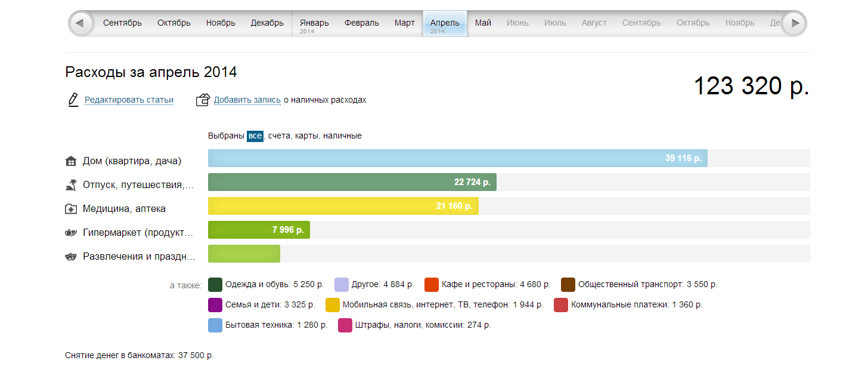868x385 pixels.
Task: Click the palm tree icon for Отпуск
Action: 71,185
